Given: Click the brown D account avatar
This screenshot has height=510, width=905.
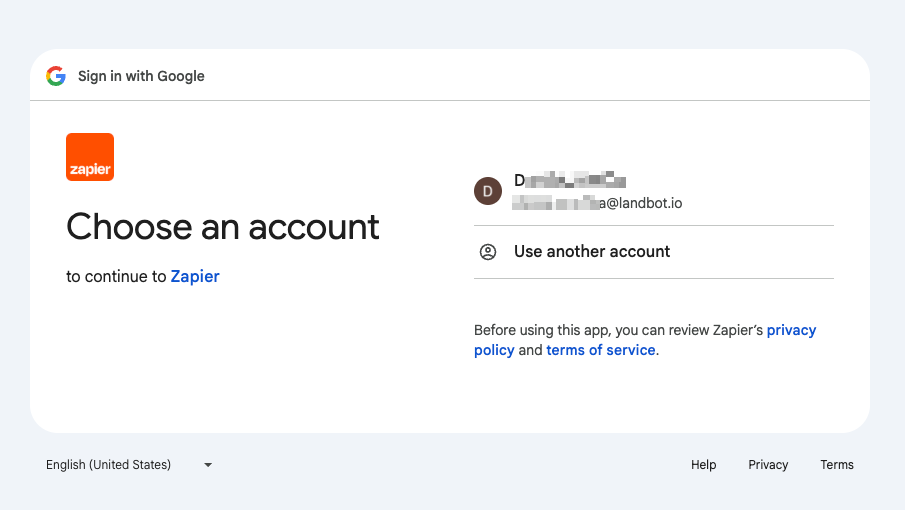Looking at the screenshot, I should (x=488, y=191).
